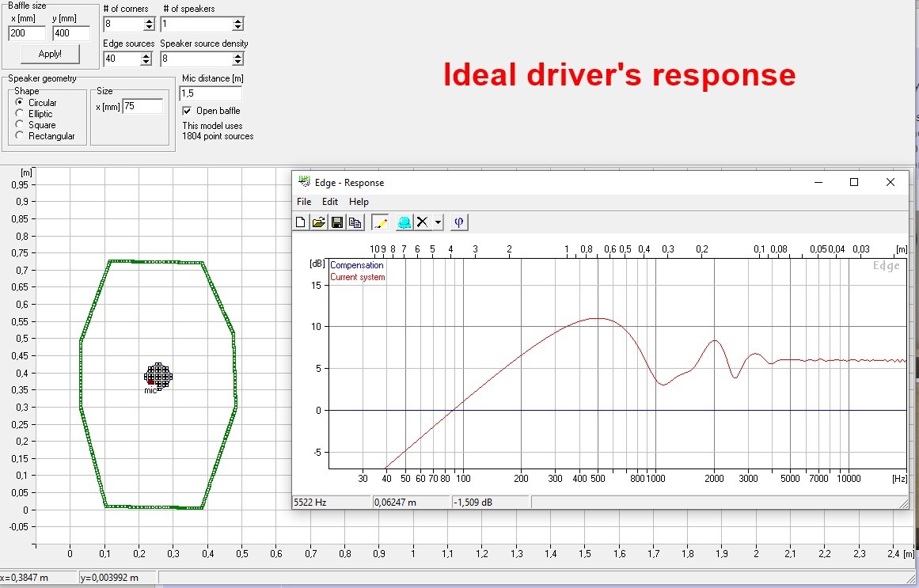Close the Edge - Response window
Image resolution: width=919 pixels, height=588 pixels.
click(x=891, y=182)
